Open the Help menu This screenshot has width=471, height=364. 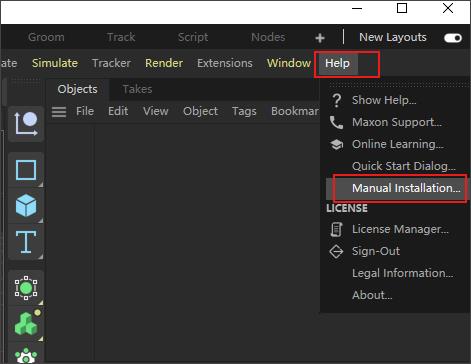point(337,63)
